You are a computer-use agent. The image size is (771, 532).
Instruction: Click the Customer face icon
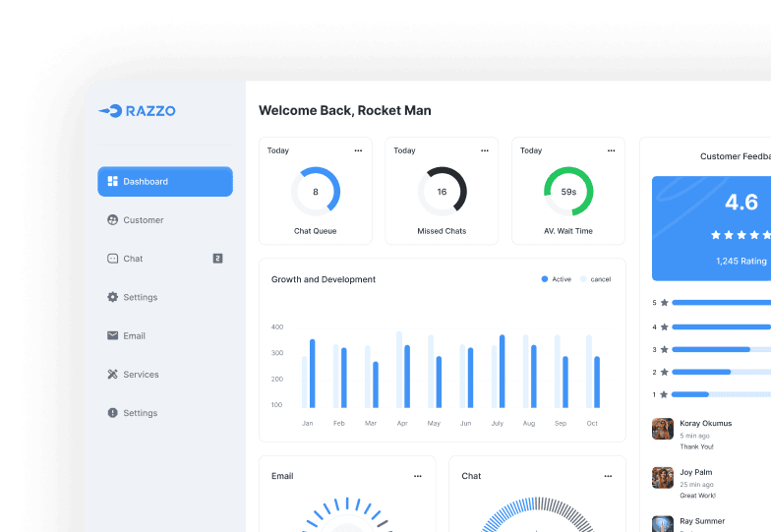click(112, 220)
